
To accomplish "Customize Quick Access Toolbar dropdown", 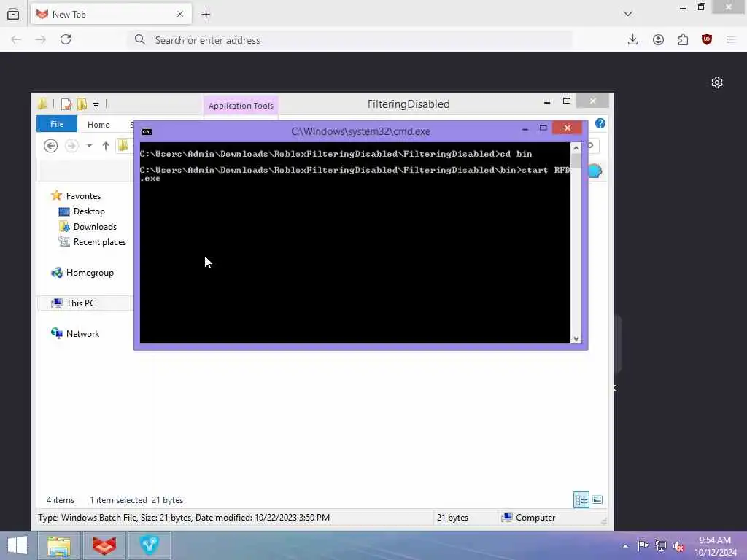I will 96,104.
